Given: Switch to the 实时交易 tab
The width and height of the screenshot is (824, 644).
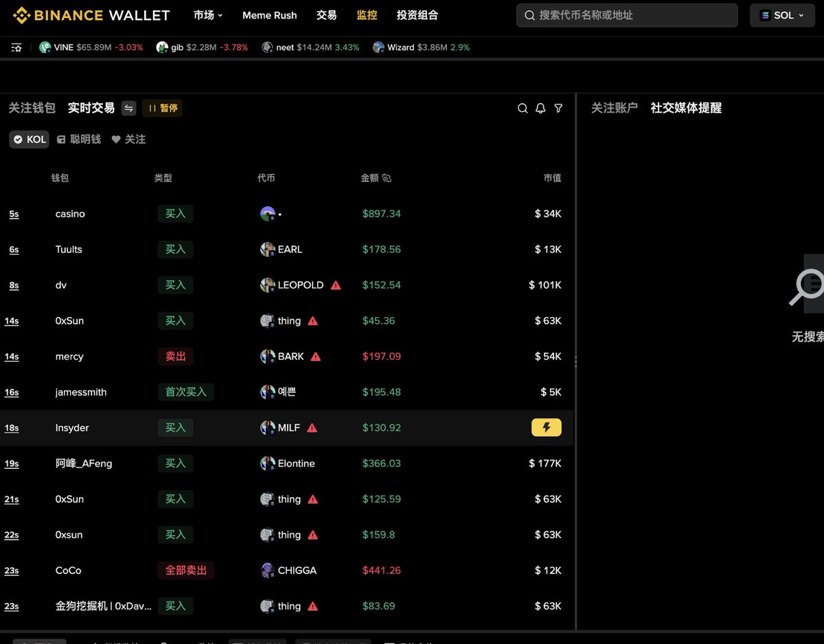Looking at the screenshot, I should tap(91, 108).
